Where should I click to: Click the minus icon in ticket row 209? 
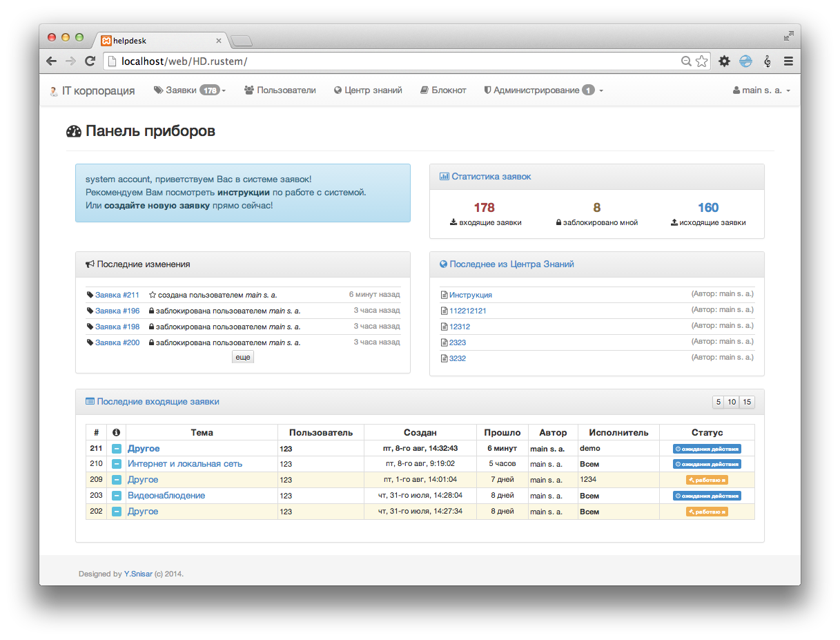[117, 480]
